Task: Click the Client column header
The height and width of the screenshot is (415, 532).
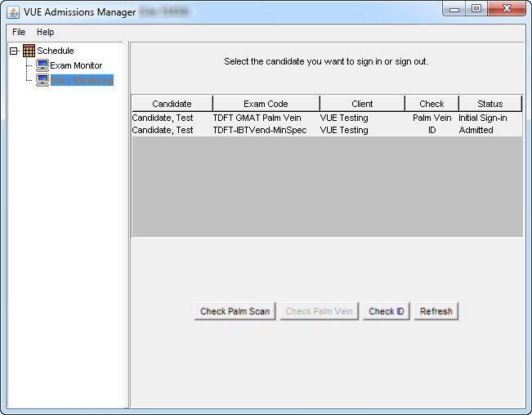Action: click(x=362, y=104)
